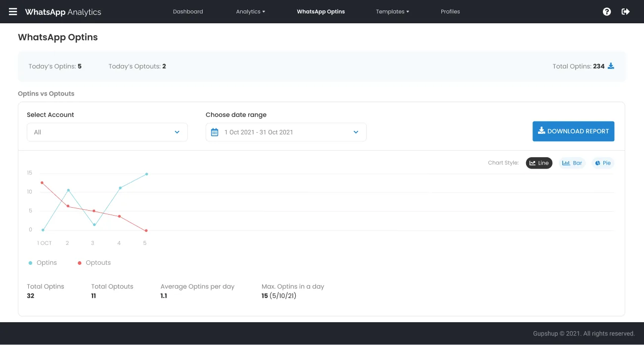This screenshot has height=345, width=644.
Task: Click Today's Optins count 5
Action: coord(80,66)
